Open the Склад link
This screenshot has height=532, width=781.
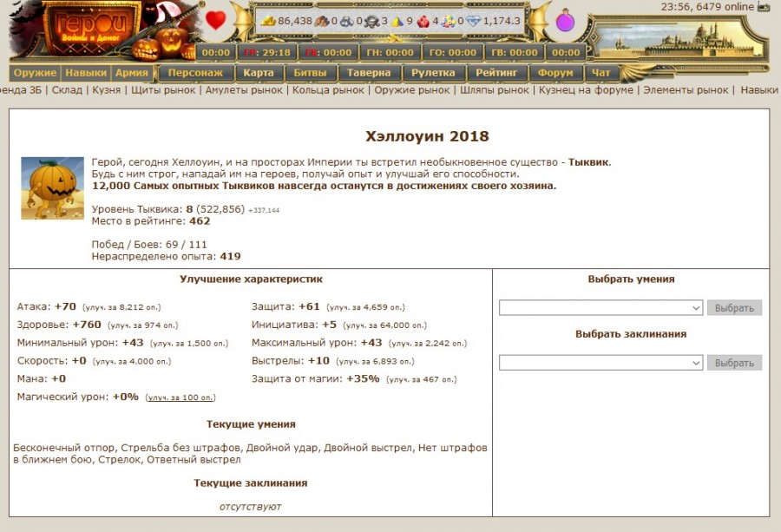coord(67,90)
